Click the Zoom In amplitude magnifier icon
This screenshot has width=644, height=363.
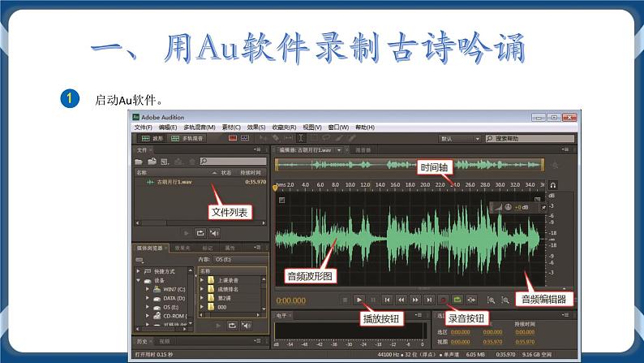pyautogui.click(x=492, y=300)
